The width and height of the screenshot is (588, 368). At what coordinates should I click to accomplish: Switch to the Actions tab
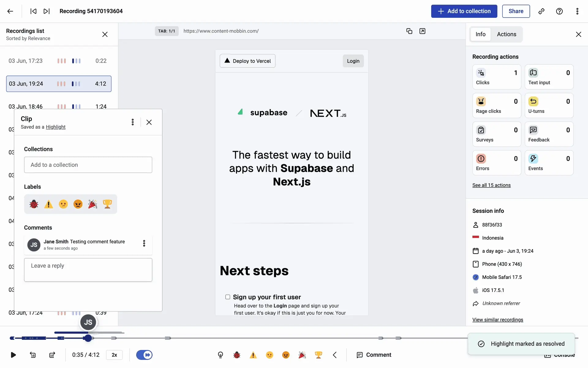(x=506, y=34)
